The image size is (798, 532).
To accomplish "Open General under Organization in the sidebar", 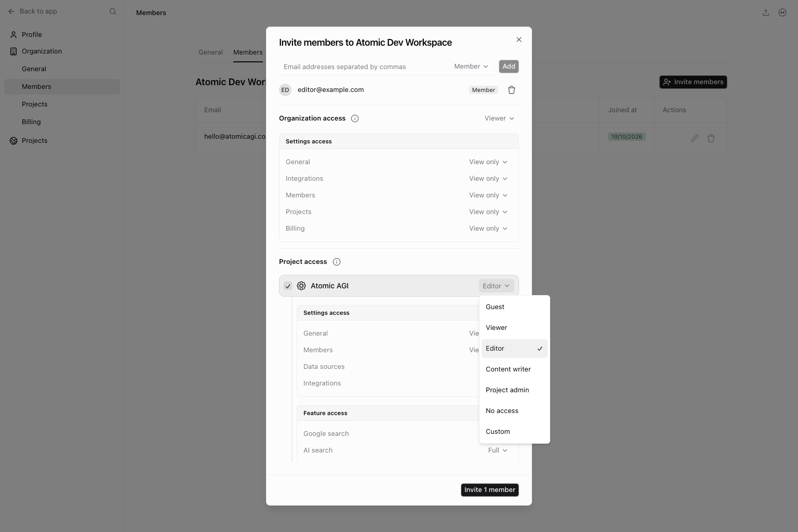I will (x=62, y=69).
